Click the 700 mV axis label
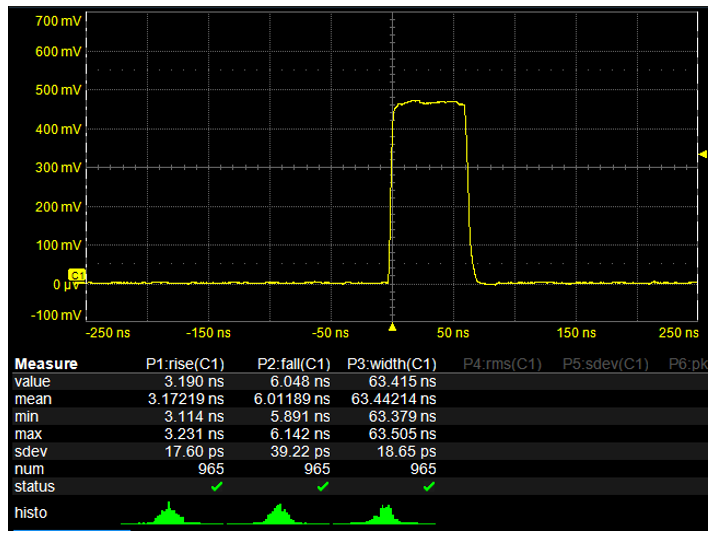Viewport: 715px width, 539px height. 58,21
